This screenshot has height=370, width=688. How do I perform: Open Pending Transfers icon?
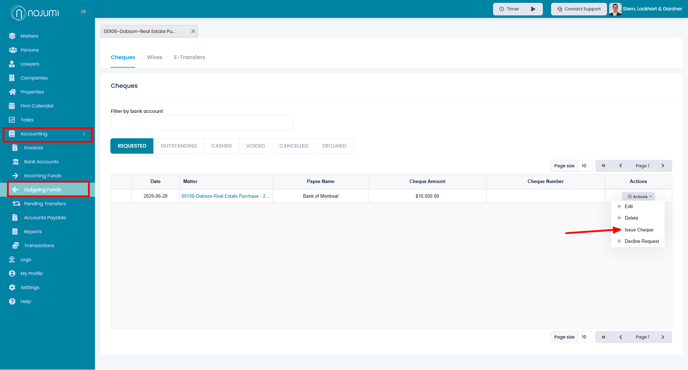pyautogui.click(x=16, y=204)
